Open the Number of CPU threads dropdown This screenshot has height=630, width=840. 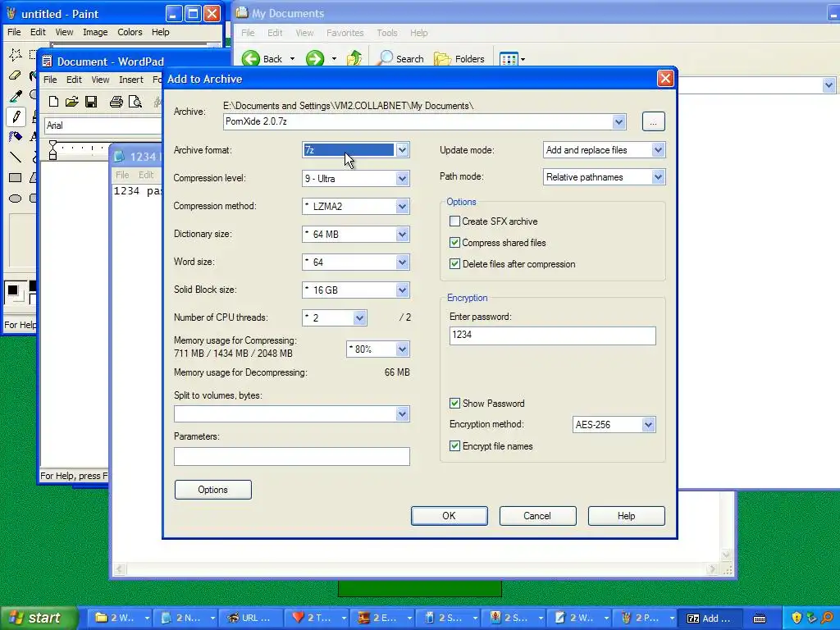(x=359, y=317)
